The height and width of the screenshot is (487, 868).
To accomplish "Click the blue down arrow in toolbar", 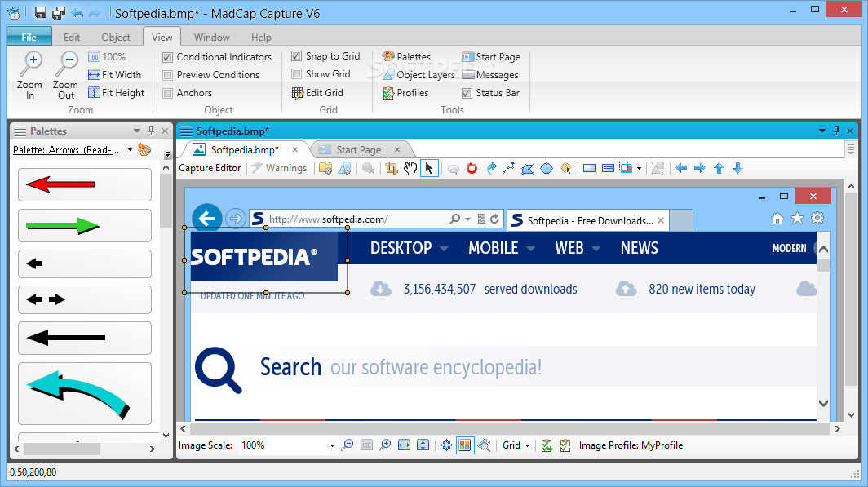I will point(737,168).
